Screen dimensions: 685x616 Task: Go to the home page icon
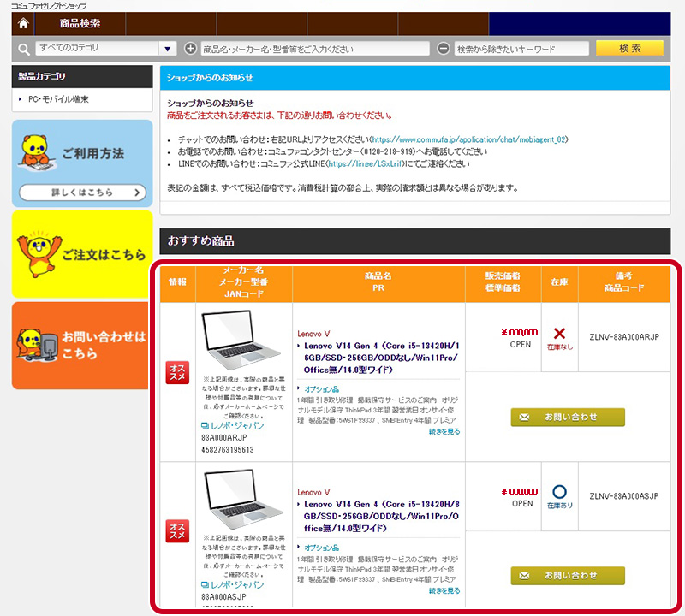[x=23, y=24]
